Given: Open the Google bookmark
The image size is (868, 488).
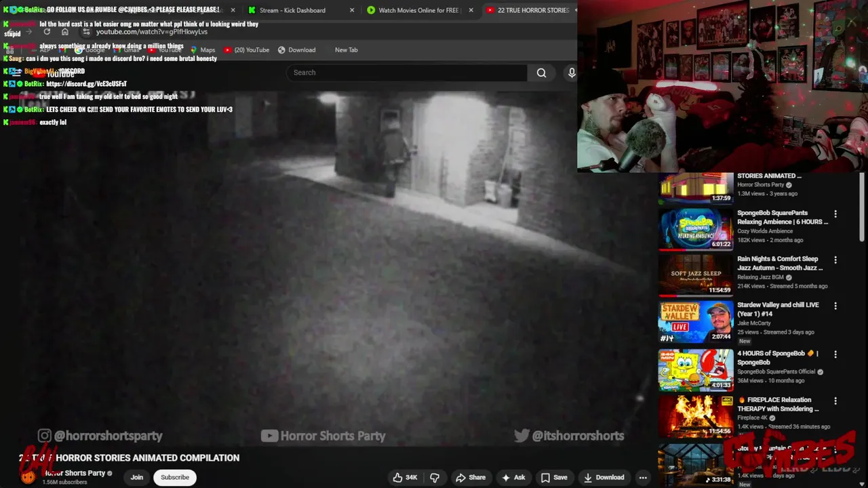Looking at the screenshot, I should click(x=90, y=49).
